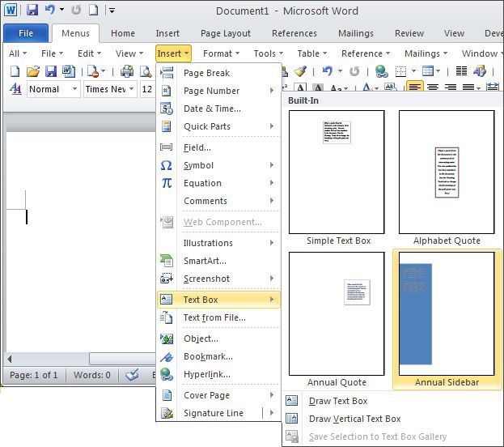Click the Words: 0 status bar entry

click(x=92, y=375)
